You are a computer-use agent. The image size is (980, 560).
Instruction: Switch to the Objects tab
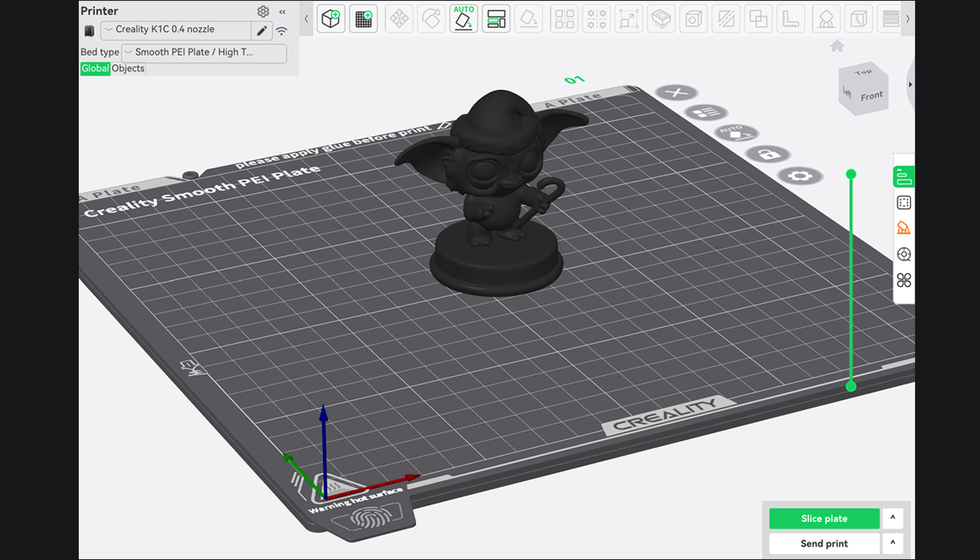[x=128, y=69]
